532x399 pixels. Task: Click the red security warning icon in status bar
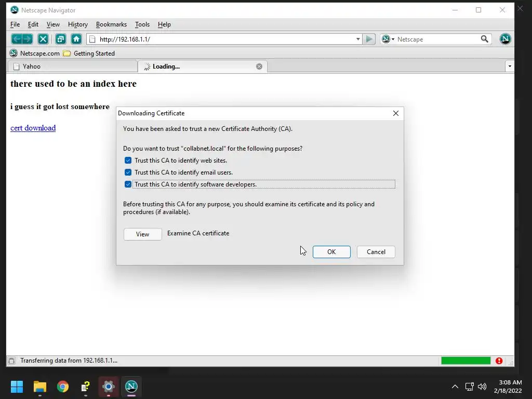(x=499, y=361)
